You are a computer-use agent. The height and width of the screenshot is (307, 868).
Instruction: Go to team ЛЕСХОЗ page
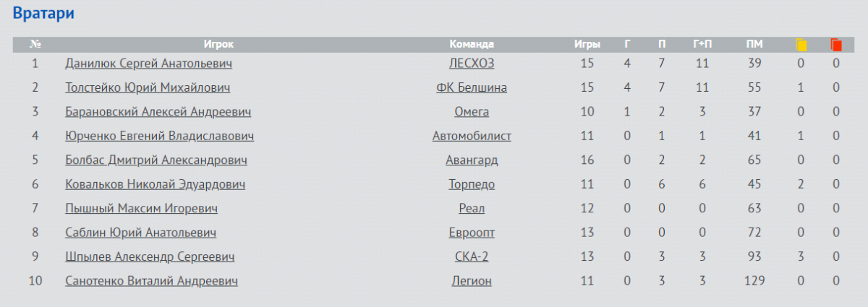(x=472, y=64)
